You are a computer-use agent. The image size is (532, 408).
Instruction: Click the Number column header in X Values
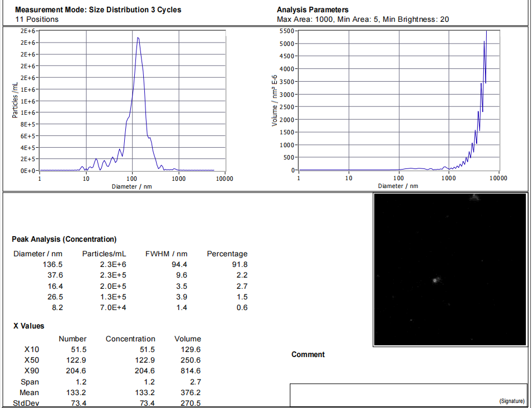pyautogui.click(x=73, y=339)
